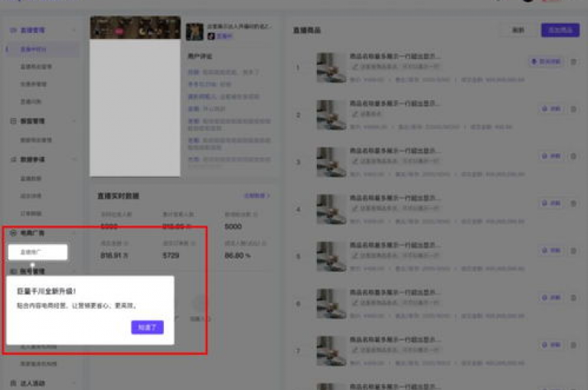Click the explain button on product row 3

[551, 156]
